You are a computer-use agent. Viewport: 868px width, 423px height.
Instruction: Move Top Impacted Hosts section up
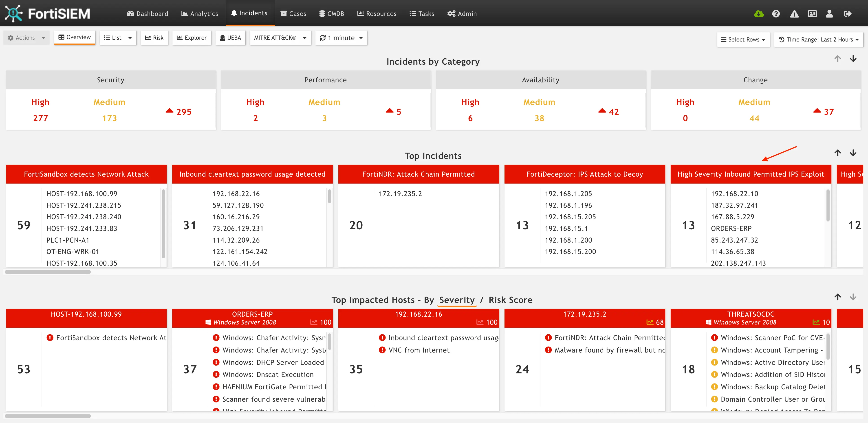(838, 297)
